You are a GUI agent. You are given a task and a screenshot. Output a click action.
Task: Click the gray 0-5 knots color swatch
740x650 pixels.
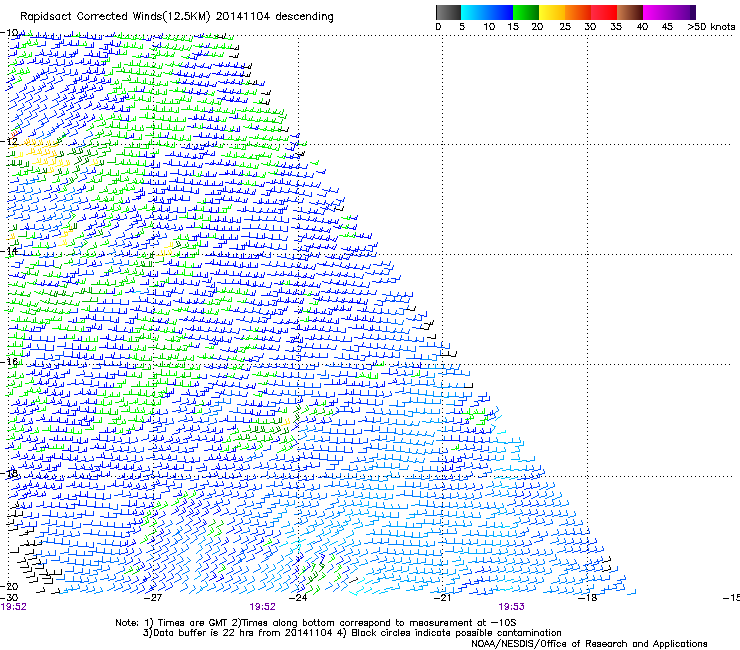click(x=448, y=12)
